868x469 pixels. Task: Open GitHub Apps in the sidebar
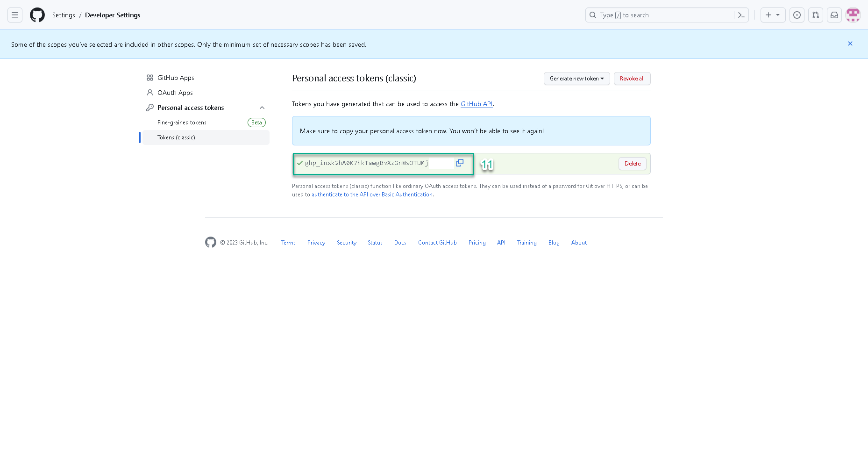pos(176,78)
